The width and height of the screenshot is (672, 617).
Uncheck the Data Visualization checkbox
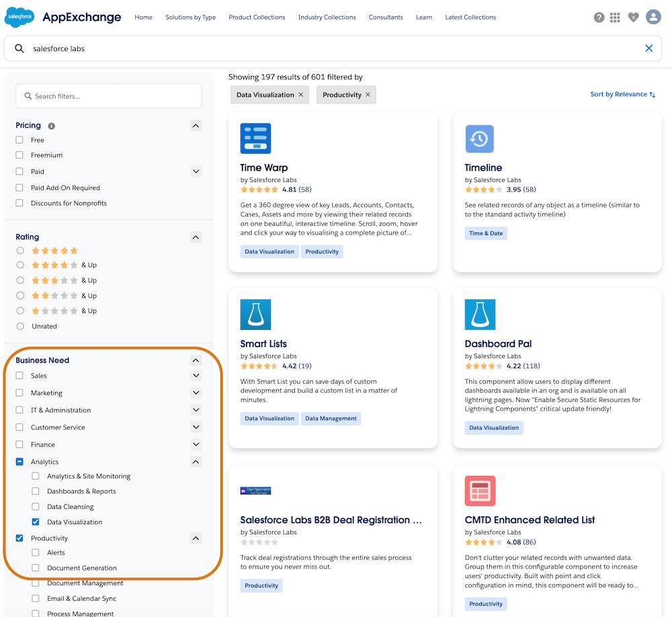[36, 522]
